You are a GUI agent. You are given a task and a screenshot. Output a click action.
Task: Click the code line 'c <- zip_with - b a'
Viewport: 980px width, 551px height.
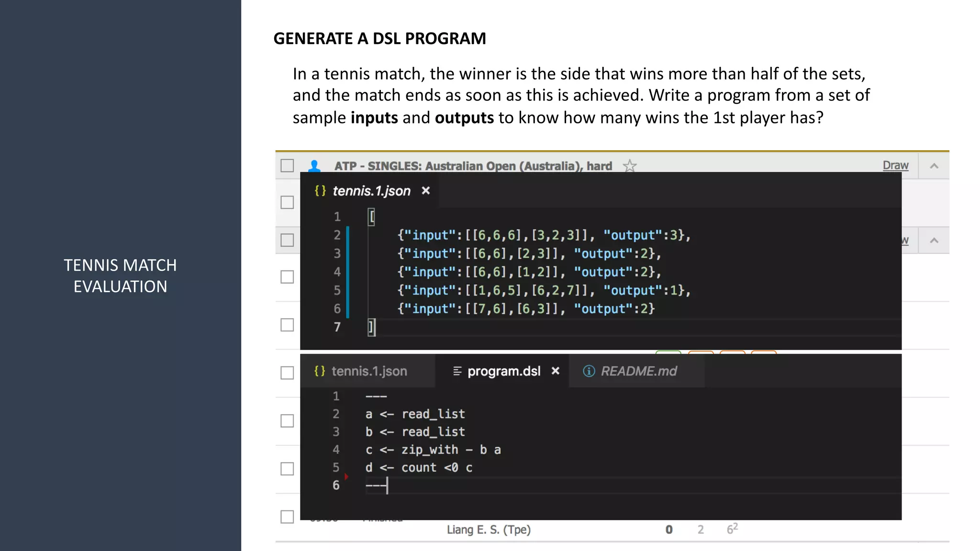pos(433,450)
